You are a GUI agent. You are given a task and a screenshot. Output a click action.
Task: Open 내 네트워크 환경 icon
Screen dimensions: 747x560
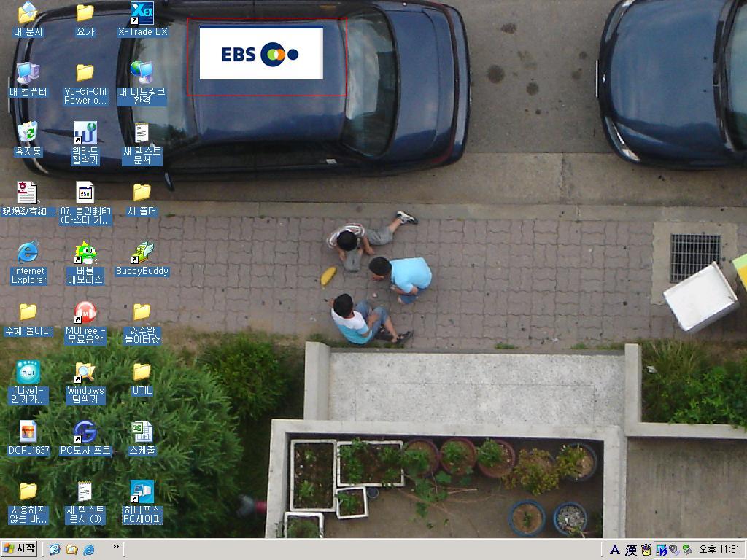click(x=142, y=83)
